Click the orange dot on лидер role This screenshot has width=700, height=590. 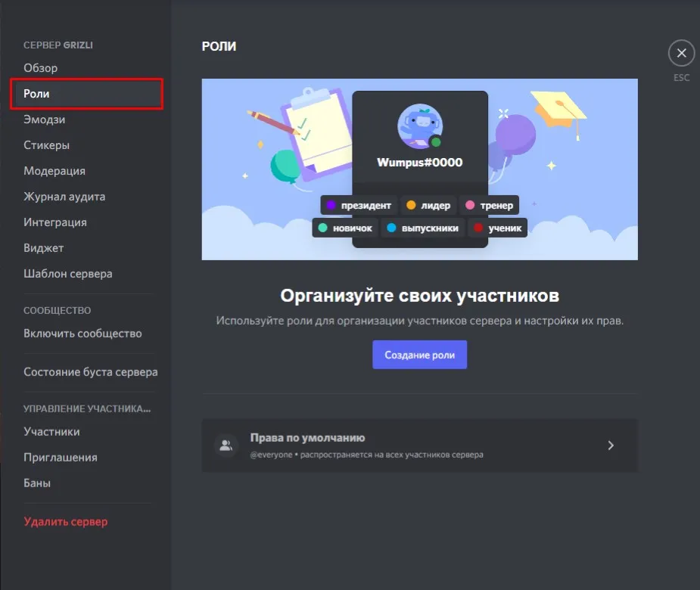(411, 205)
